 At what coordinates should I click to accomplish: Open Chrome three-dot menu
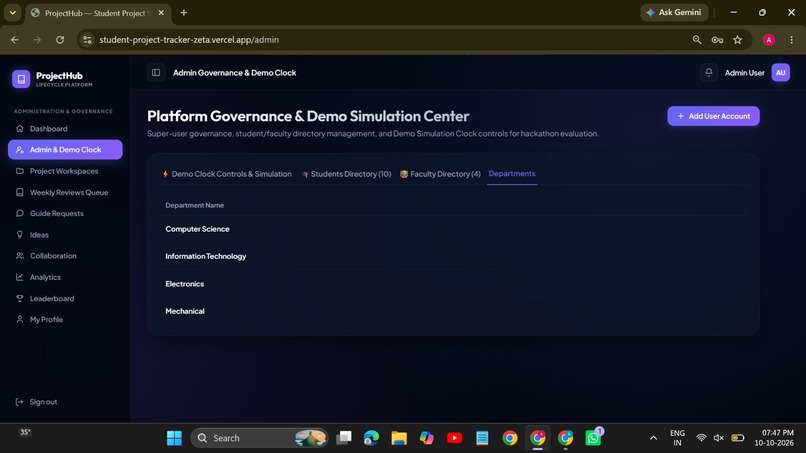(x=792, y=40)
